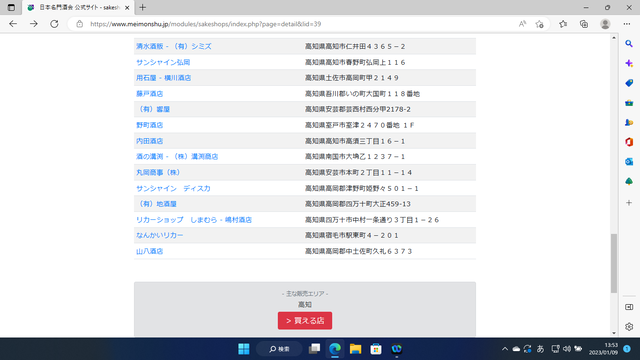Click the address bar URL field

[286, 24]
